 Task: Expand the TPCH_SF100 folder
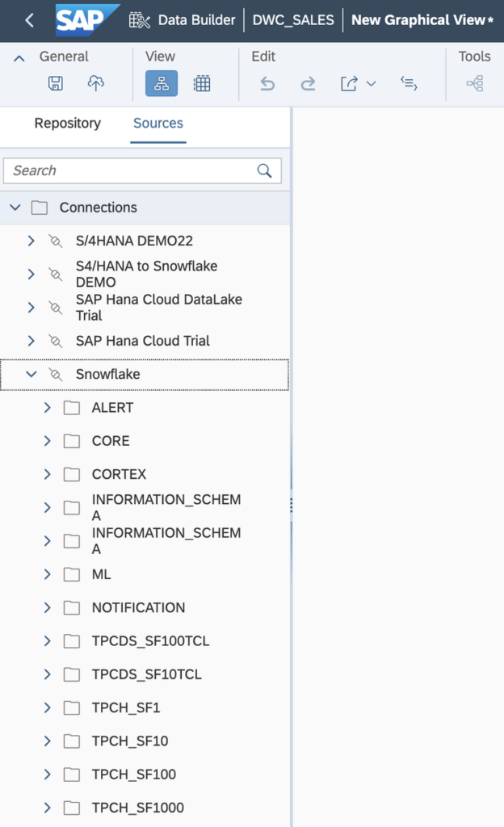click(48, 775)
